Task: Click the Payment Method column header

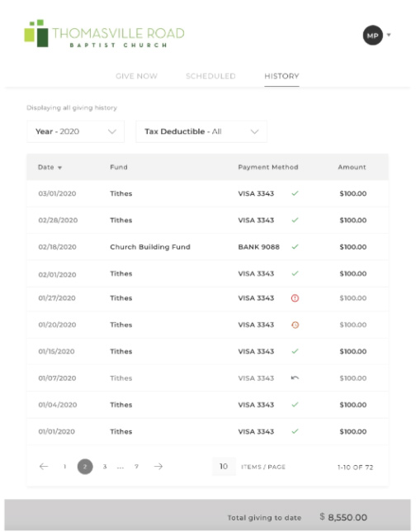Action: pyautogui.click(x=268, y=167)
